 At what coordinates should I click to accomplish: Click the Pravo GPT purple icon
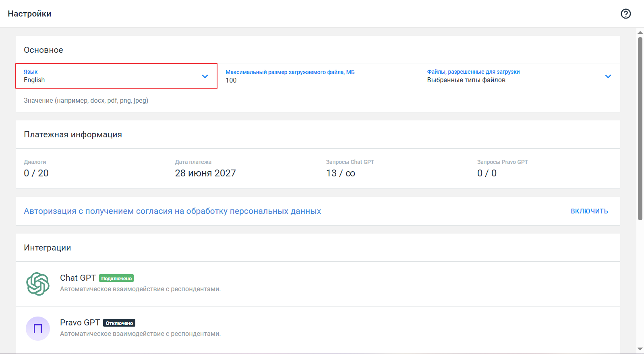38,329
